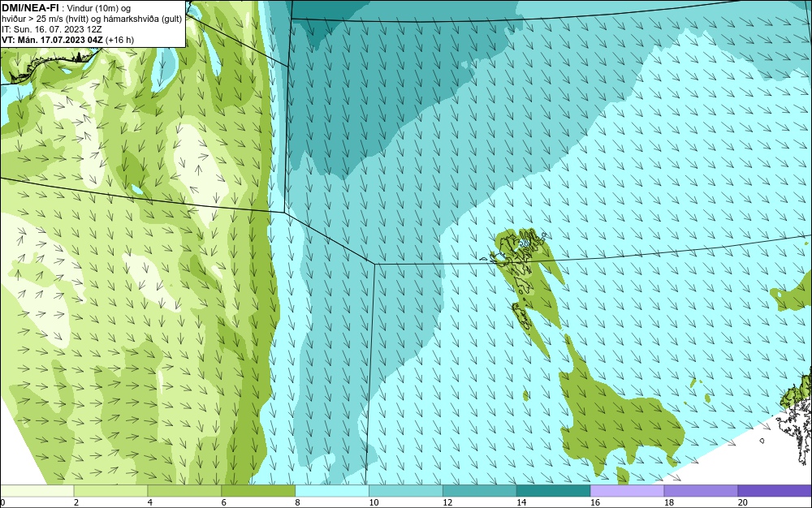Click the 10–12 m/s light teal swatch
This screenshot has height=508, width=812.
click(406, 490)
